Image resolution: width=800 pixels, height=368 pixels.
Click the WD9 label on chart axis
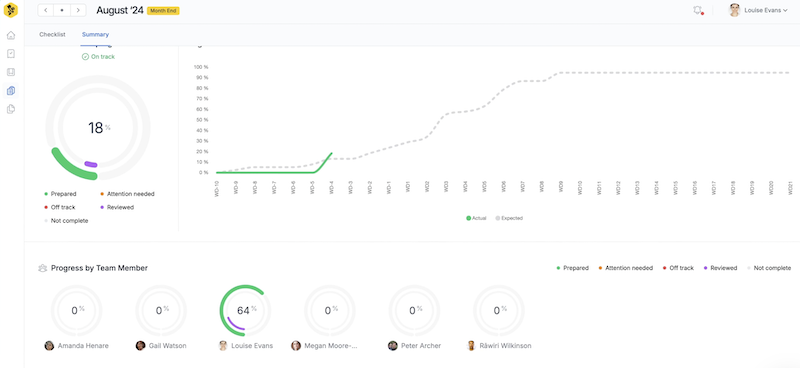[x=561, y=186]
